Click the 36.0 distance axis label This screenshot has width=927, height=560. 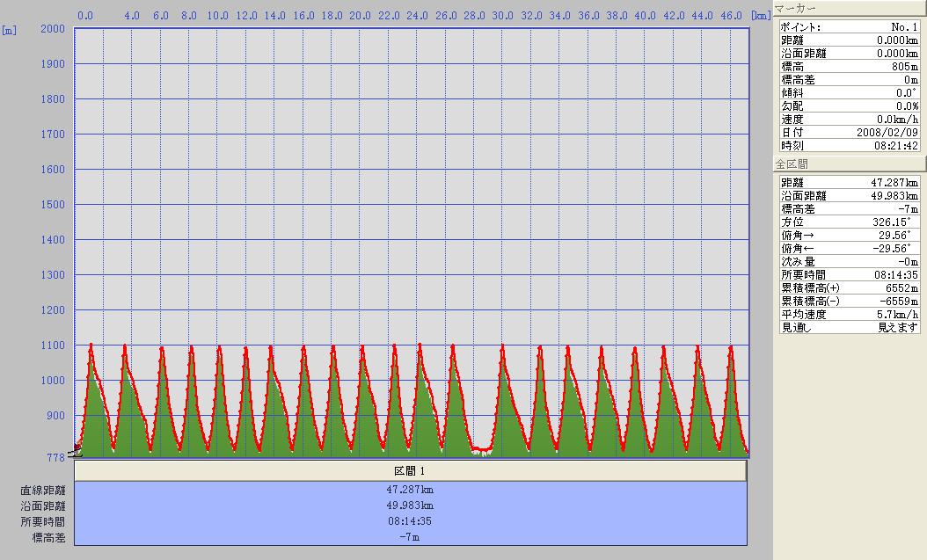click(x=588, y=15)
